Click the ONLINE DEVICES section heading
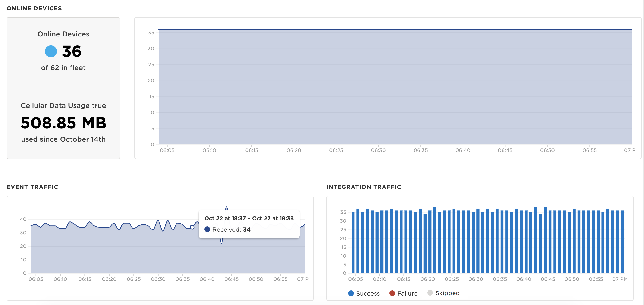The image size is (644, 305). (x=34, y=9)
